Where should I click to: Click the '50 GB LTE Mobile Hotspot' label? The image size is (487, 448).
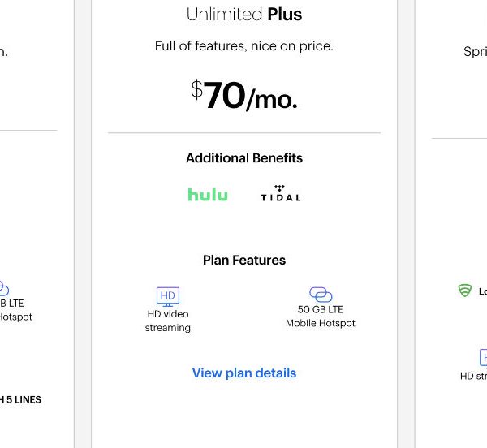(x=321, y=317)
